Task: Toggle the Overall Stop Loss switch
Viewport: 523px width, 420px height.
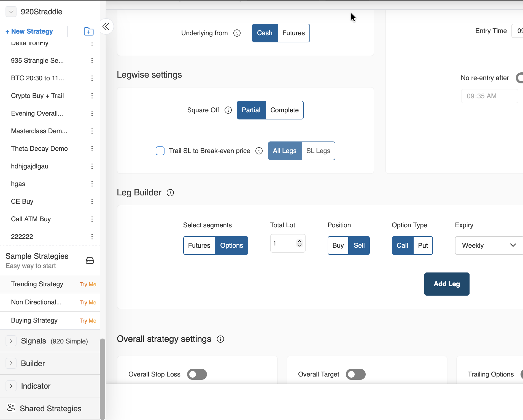Action: click(197, 374)
